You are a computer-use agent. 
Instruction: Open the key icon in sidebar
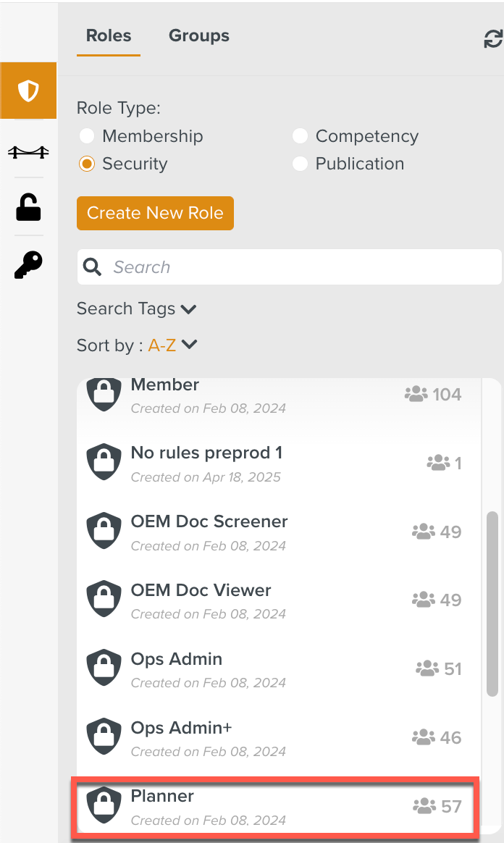click(28, 265)
